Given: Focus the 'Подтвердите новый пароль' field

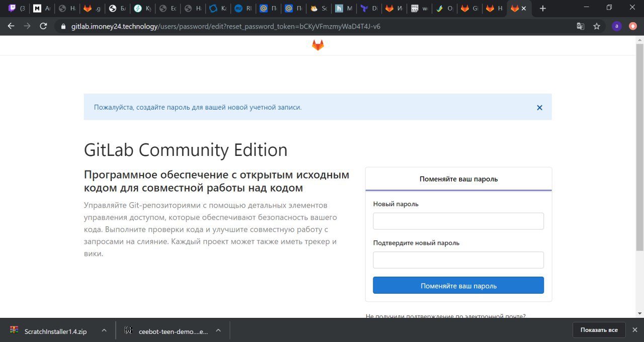Looking at the screenshot, I should click(458, 260).
